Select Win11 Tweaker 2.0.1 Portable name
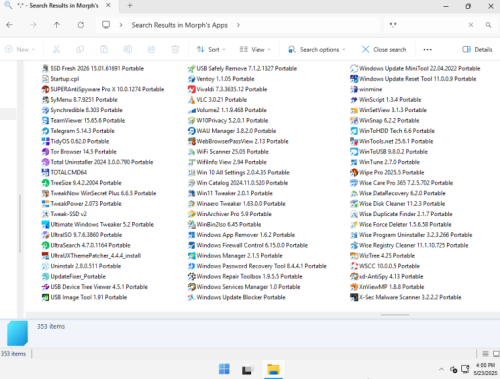The width and height of the screenshot is (500, 379). pyautogui.click(x=234, y=193)
